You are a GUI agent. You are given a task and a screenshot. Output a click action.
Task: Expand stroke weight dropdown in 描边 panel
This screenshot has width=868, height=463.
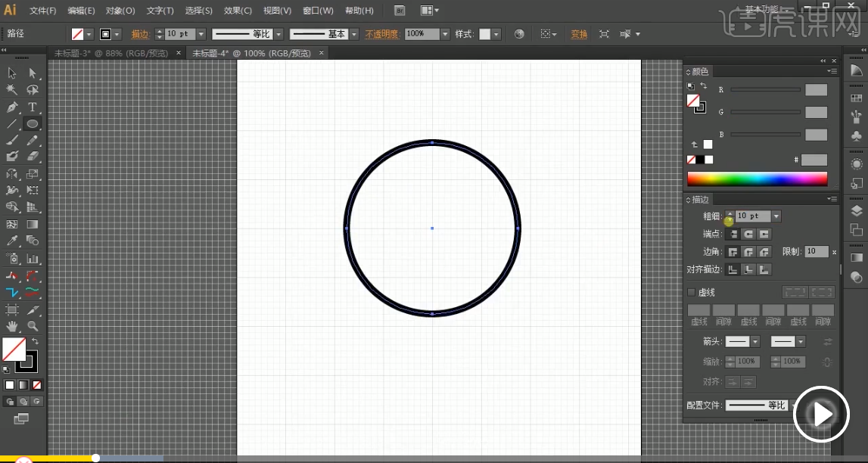tap(776, 216)
